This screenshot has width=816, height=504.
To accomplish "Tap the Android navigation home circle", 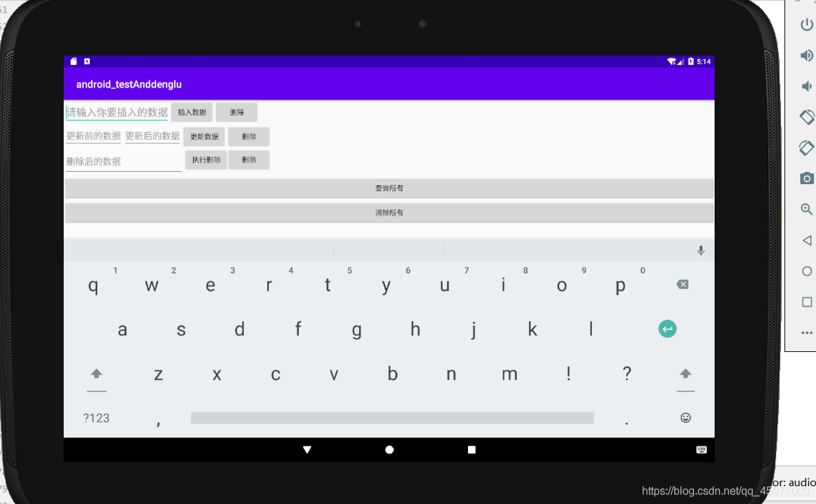I will point(389,450).
